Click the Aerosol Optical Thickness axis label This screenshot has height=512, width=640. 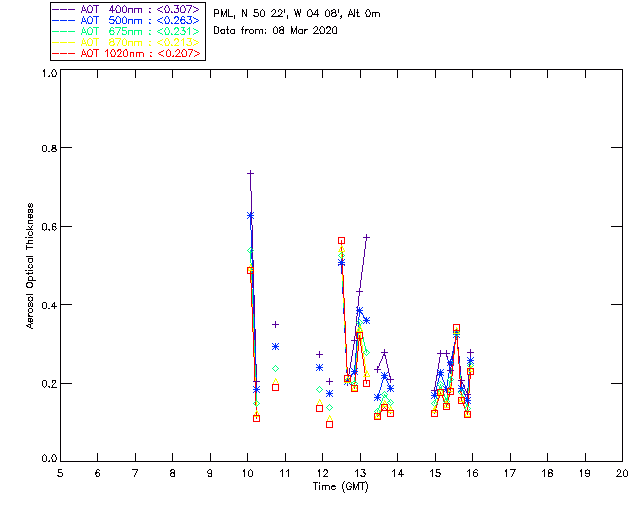29,266
